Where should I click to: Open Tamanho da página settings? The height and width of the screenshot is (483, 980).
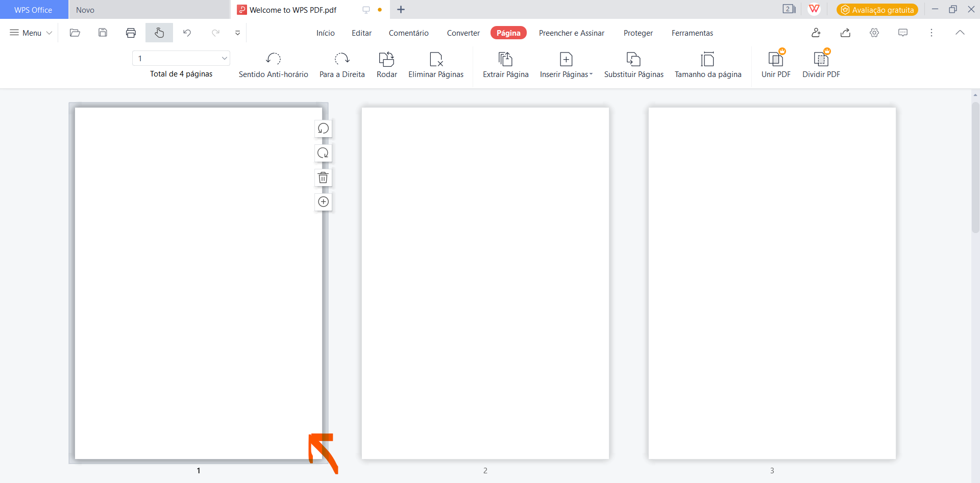point(707,59)
